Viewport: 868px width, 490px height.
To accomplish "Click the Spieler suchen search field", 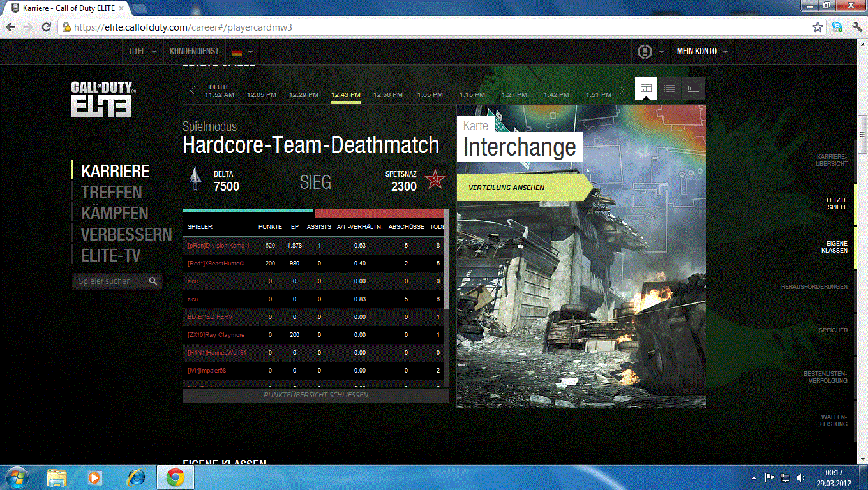I will pyautogui.click(x=108, y=281).
